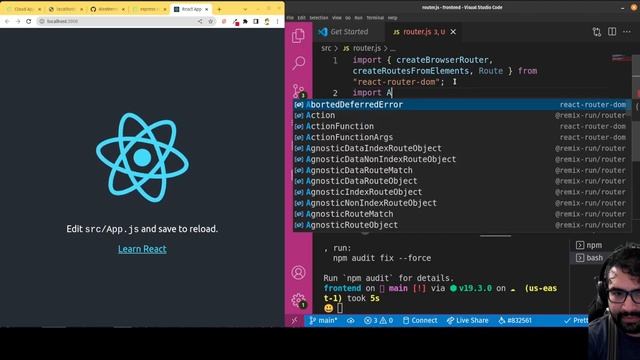
Task: Click the cloud sync icon in status bar
Action: click(350, 321)
